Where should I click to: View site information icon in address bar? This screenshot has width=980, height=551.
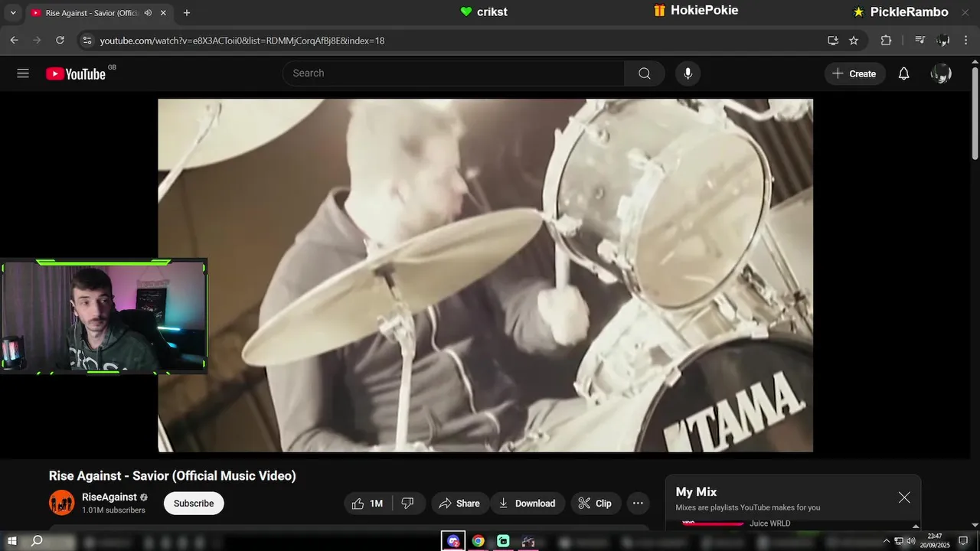pyautogui.click(x=87, y=40)
